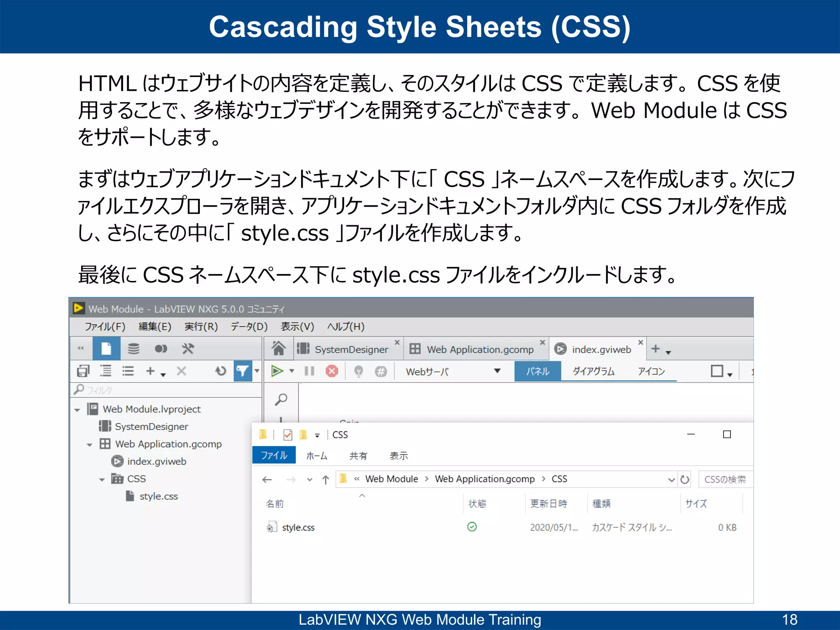Switch to the SystemDesigner tab
840x630 pixels.
351,349
